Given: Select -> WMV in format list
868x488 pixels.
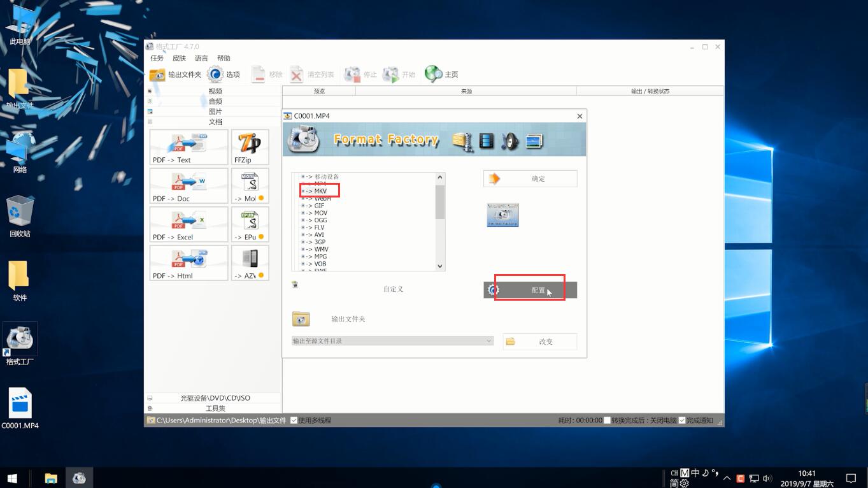Looking at the screenshot, I should [x=317, y=249].
